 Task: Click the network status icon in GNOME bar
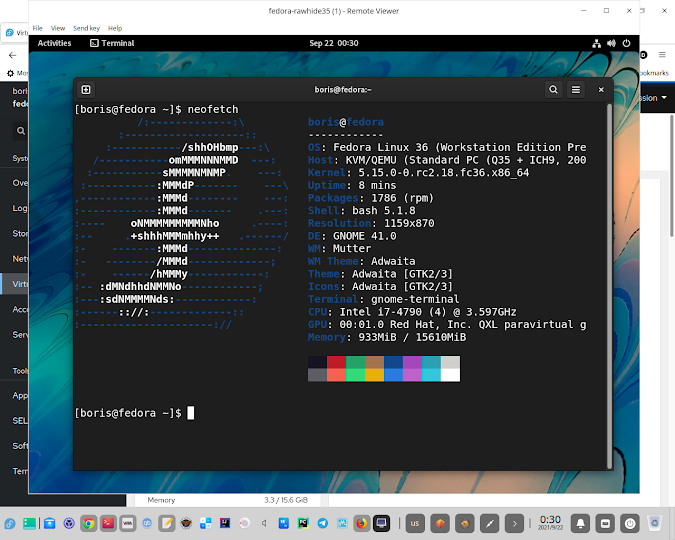coord(596,43)
